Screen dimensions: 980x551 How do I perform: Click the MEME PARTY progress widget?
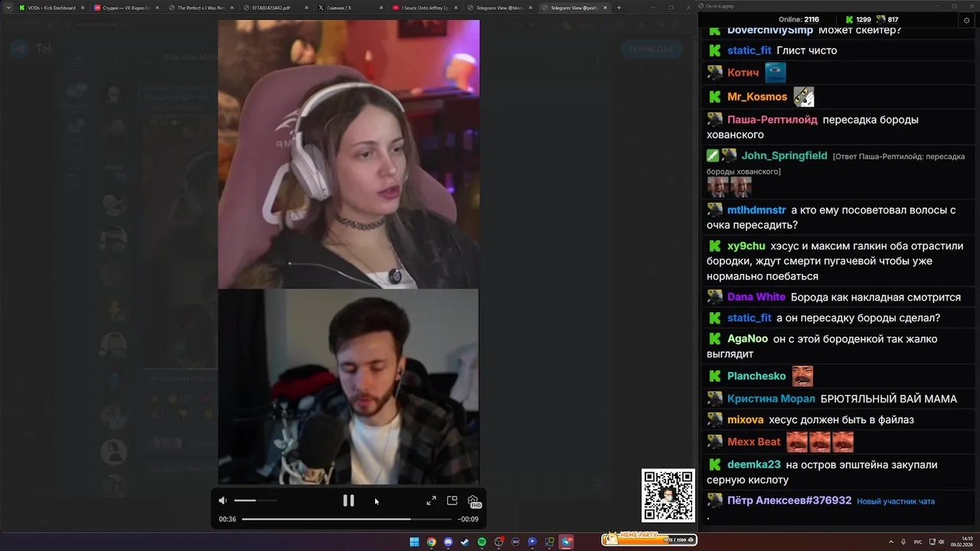point(648,539)
